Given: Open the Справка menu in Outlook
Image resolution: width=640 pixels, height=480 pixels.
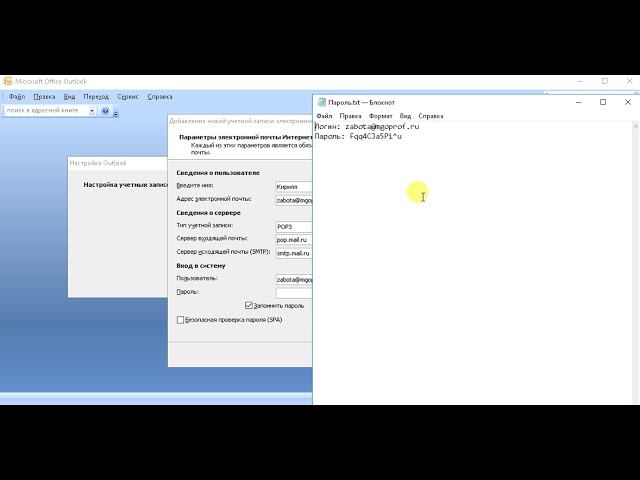Looking at the screenshot, I should (x=160, y=97).
